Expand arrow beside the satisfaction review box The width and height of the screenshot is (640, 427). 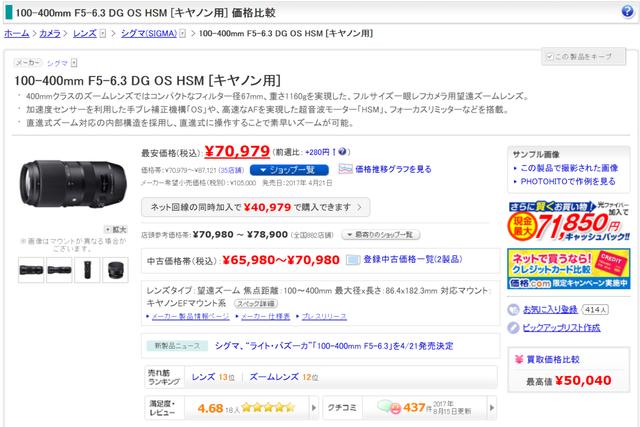[x=313, y=407]
